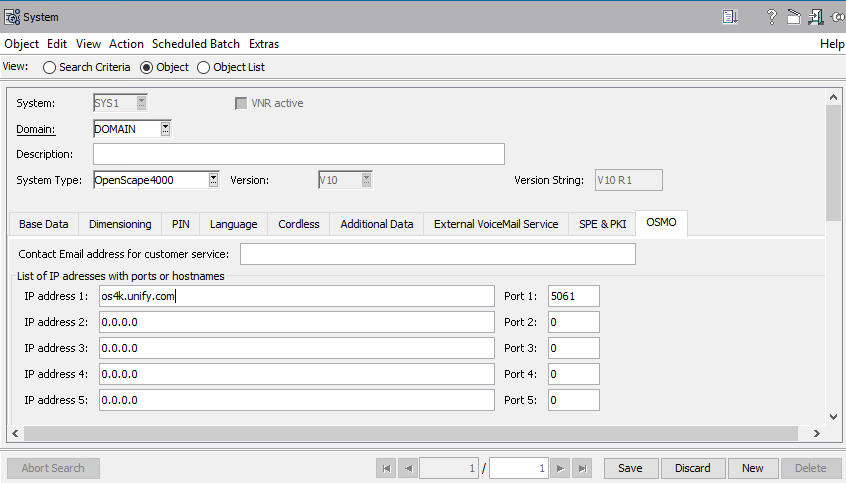Click the underlined Domain label link
The height and width of the screenshot is (483, 846).
coord(36,130)
